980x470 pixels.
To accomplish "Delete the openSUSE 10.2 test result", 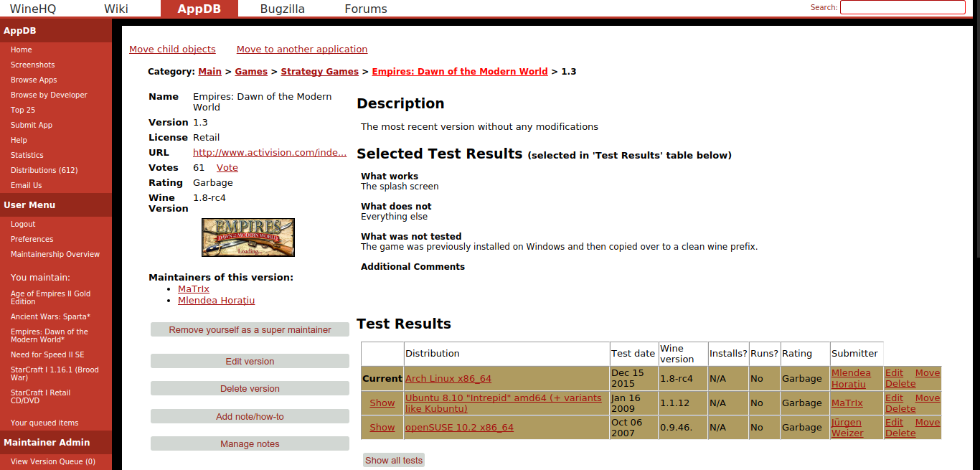I will [x=900, y=433].
